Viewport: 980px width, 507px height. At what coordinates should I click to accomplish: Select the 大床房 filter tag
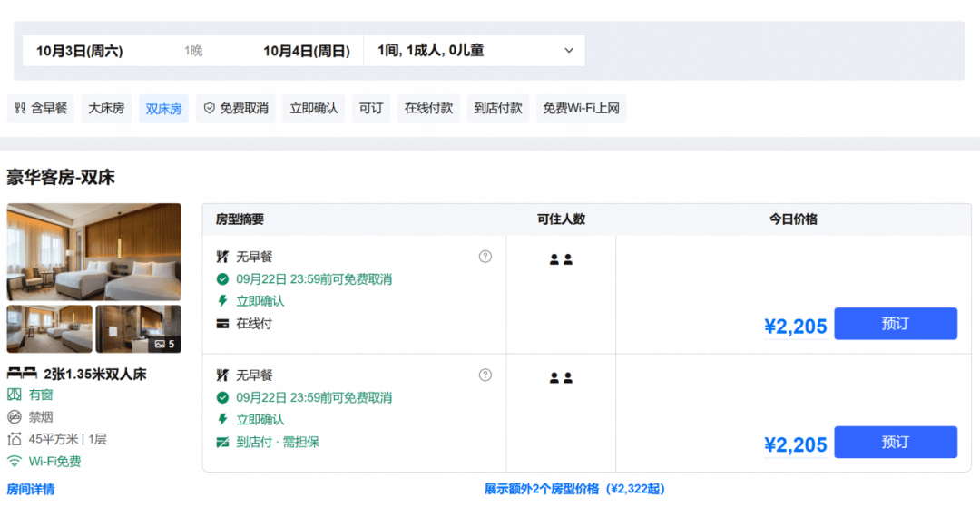[106, 109]
